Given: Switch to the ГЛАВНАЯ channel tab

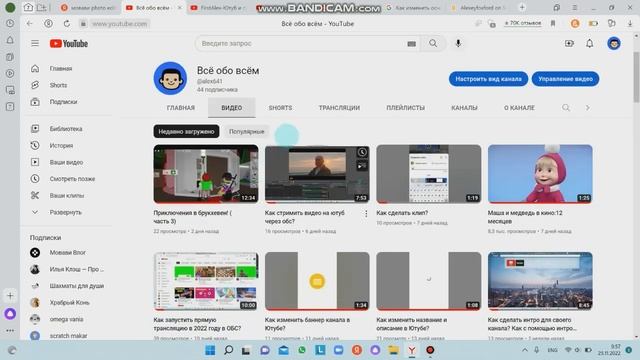Looking at the screenshot, I should [180, 108].
